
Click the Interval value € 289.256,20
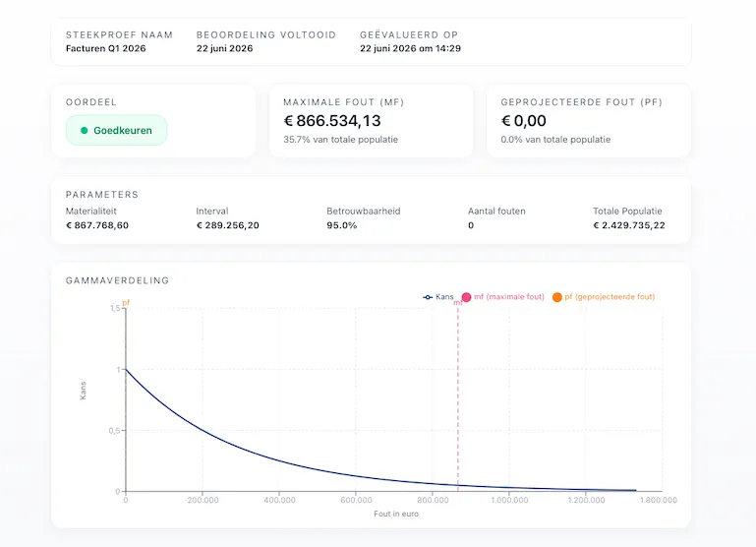[227, 225]
